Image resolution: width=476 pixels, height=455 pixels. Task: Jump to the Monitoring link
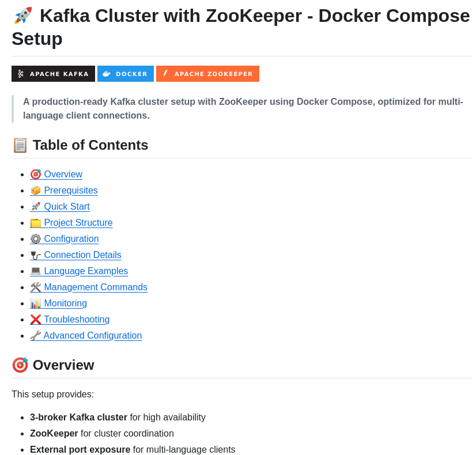click(x=65, y=304)
